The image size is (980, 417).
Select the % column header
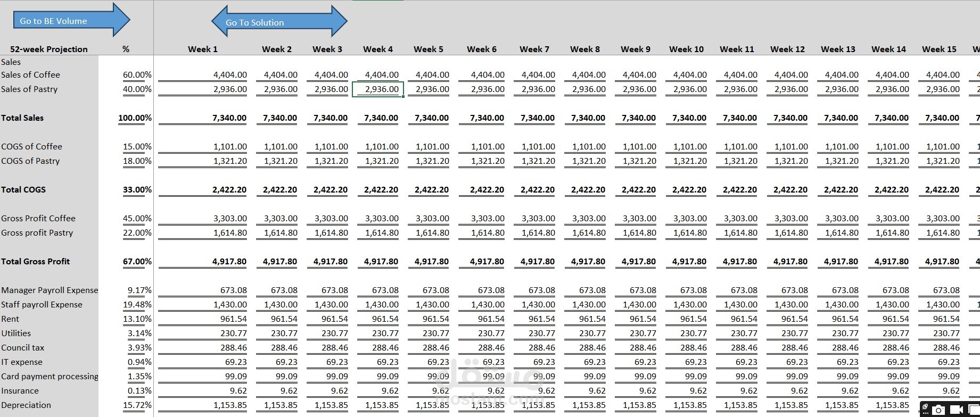126,49
